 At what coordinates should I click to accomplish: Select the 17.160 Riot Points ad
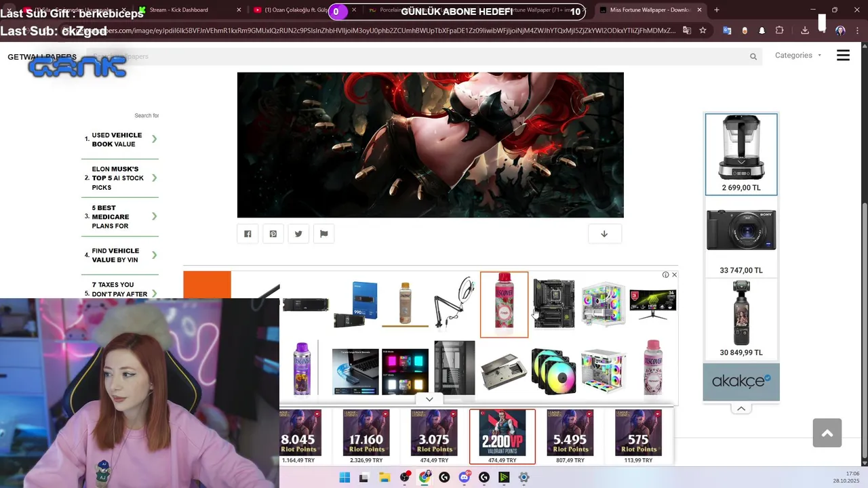click(366, 436)
